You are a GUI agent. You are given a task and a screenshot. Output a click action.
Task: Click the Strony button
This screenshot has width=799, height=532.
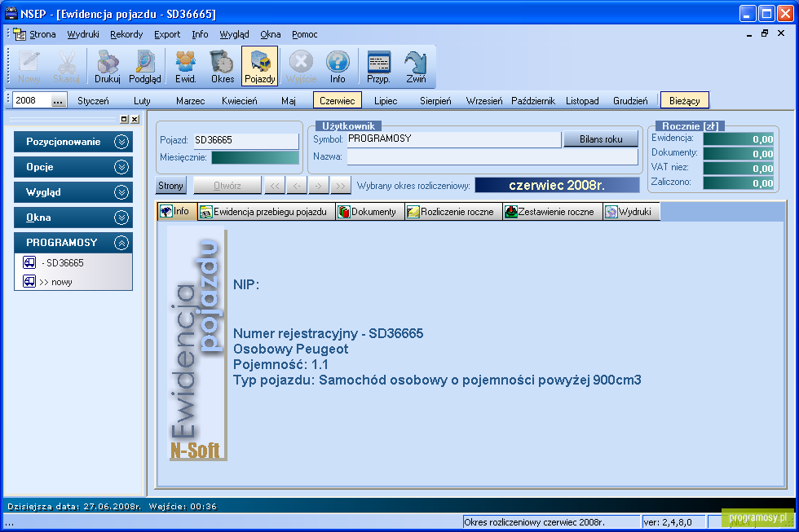tap(170, 185)
